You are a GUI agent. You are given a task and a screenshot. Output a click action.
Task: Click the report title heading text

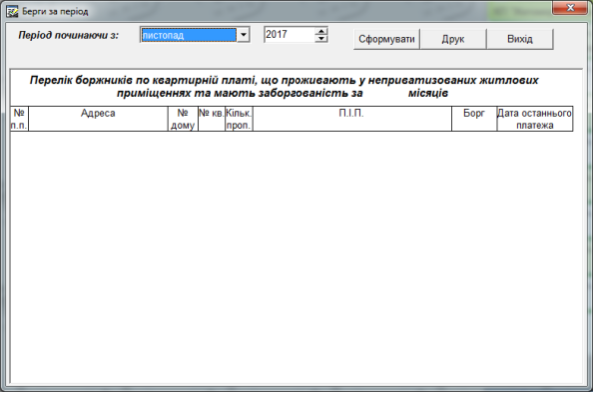coord(284,86)
